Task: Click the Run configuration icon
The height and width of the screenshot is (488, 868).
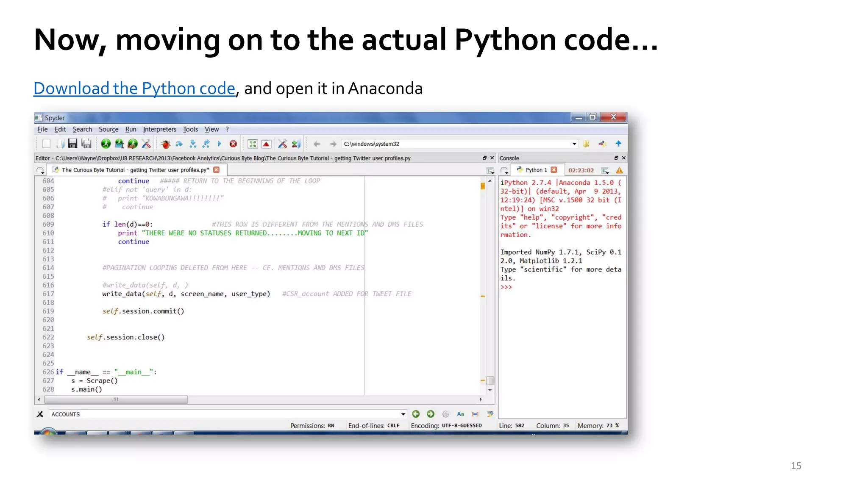Action: (x=119, y=144)
